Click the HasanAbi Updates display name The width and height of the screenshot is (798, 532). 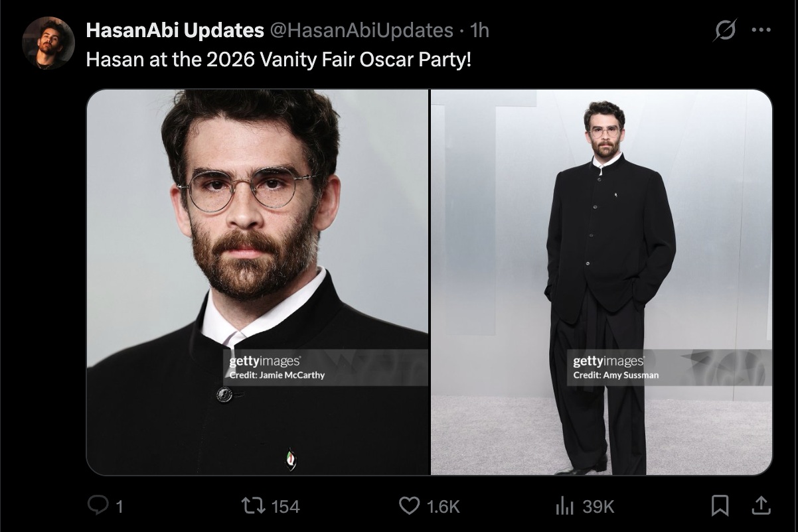click(x=175, y=30)
